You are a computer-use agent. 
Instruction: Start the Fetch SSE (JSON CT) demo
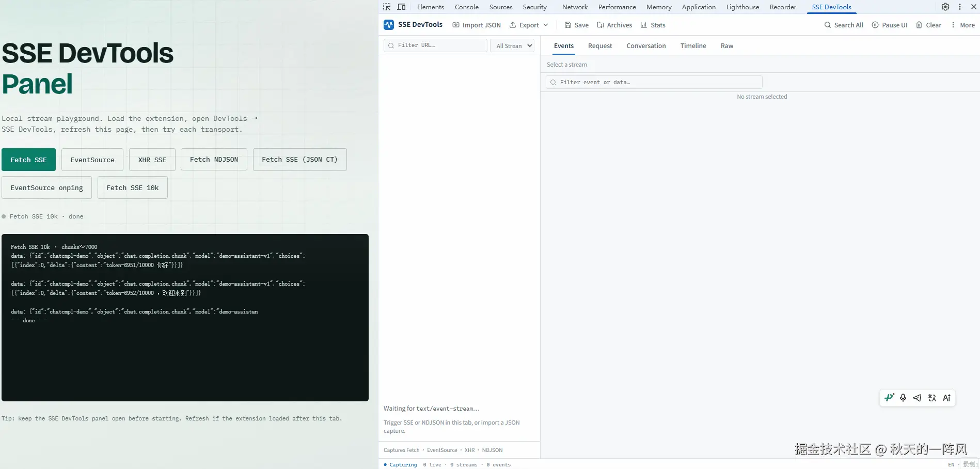[x=299, y=160]
